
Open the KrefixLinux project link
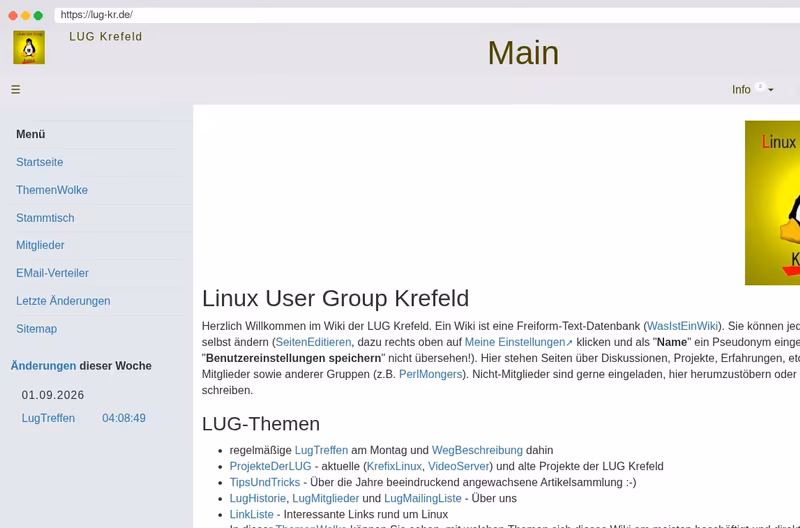point(394,466)
